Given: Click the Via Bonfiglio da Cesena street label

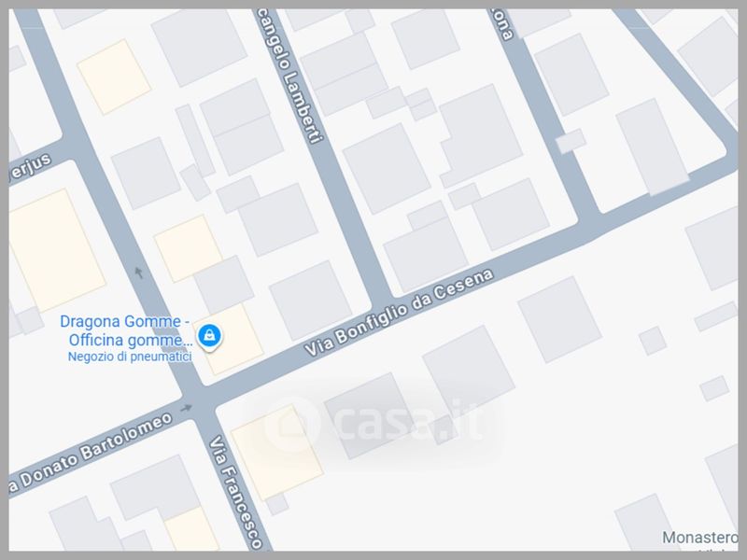Looking at the screenshot, I should click(x=399, y=313).
